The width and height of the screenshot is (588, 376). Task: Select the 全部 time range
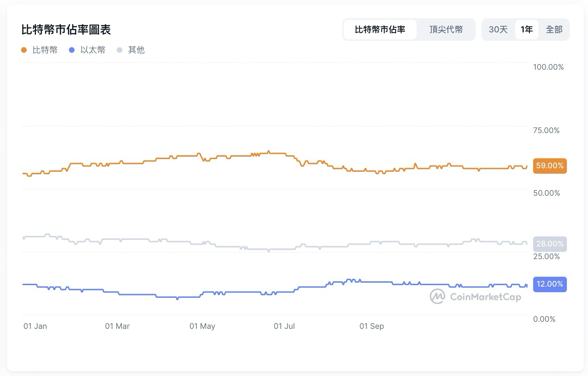(555, 30)
